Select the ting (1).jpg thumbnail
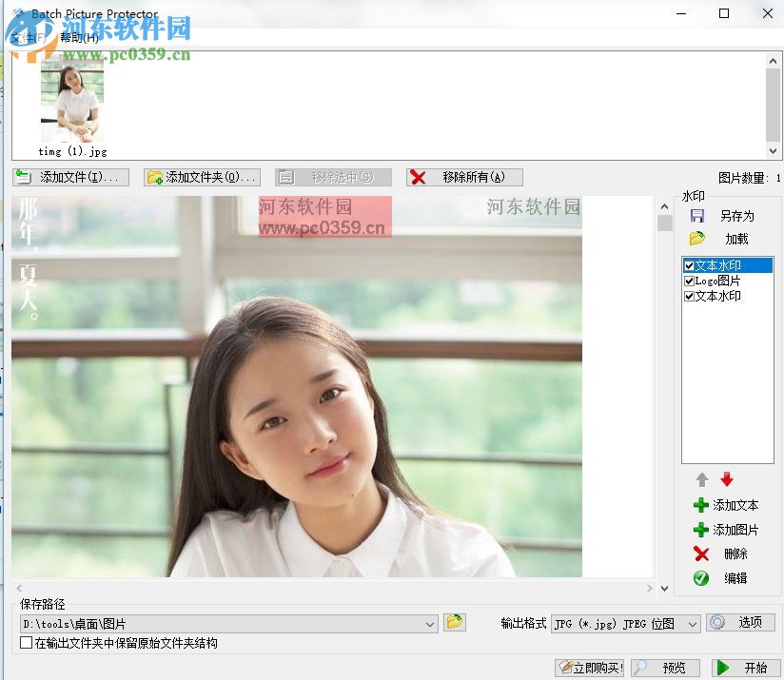Image resolution: width=784 pixels, height=680 pixels. (x=72, y=100)
